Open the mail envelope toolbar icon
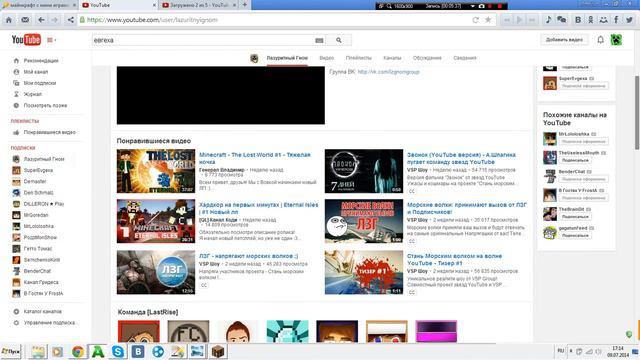Viewport: 640px width, 360px height. pos(25,20)
